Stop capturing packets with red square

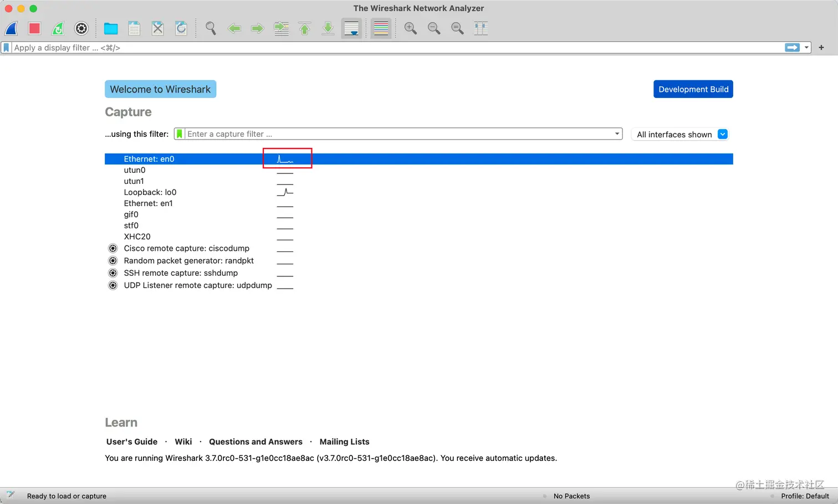coord(35,28)
